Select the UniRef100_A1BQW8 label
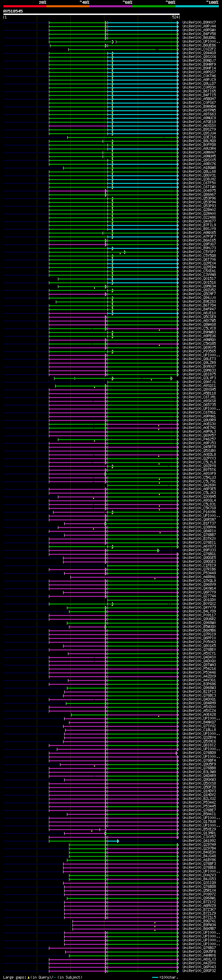 (x=199, y=168)
